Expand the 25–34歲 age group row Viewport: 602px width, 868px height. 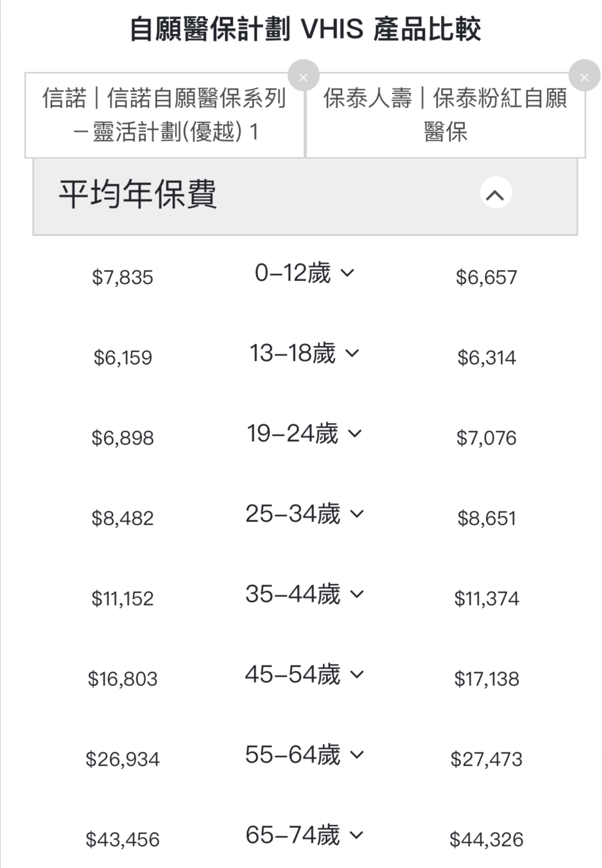click(x=304, y=514)
